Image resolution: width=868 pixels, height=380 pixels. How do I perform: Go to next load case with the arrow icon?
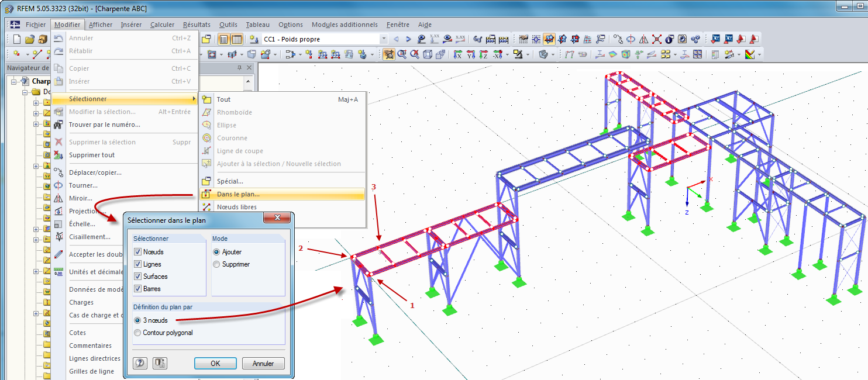click(x=408, y=39)
